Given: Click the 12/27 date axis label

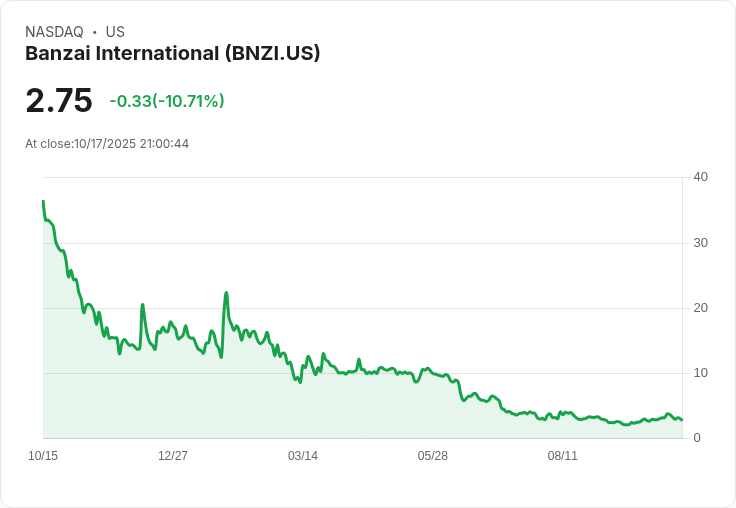Looking at the screenshot, I should 173,455.
